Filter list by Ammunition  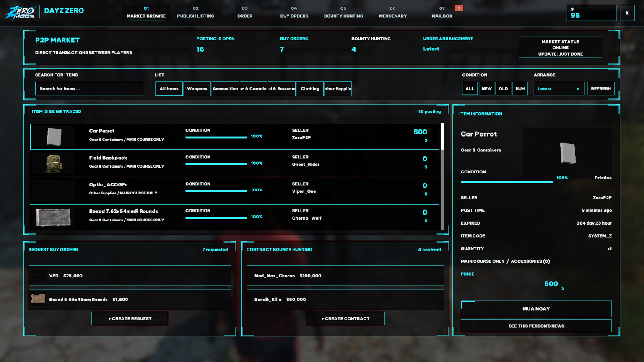225,89
